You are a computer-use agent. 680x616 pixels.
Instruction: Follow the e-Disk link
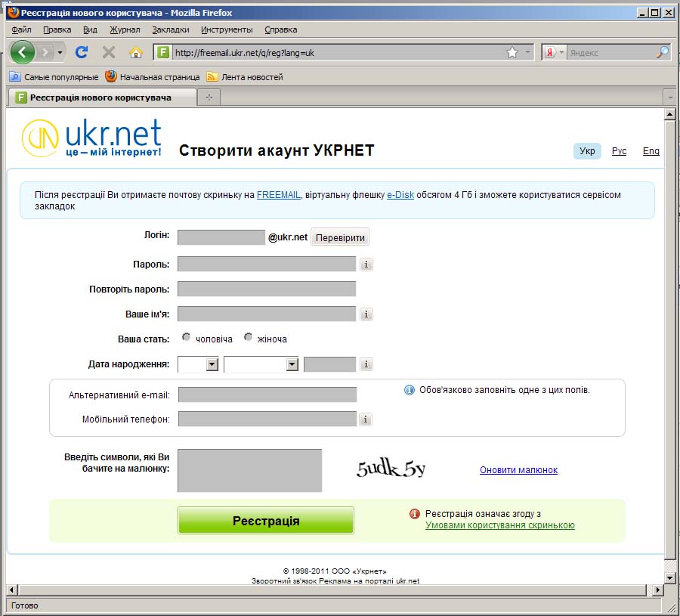pyautogui.click(x=400, y=195)
